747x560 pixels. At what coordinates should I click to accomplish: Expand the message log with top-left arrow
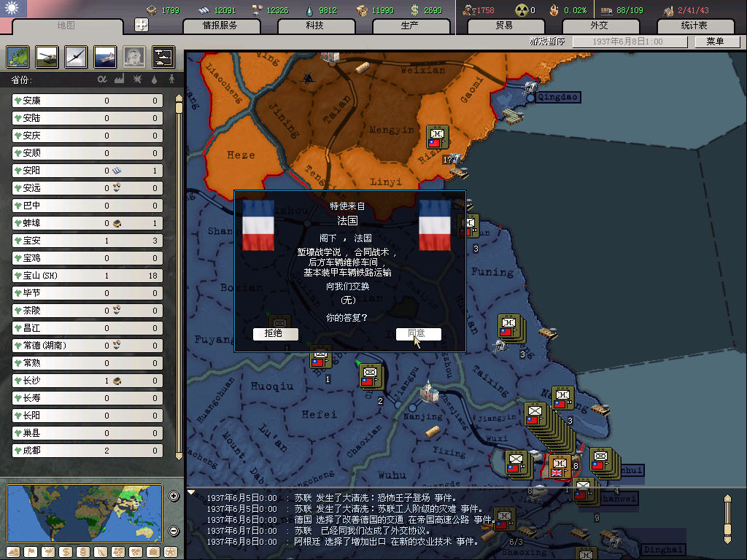click(192, 492)
